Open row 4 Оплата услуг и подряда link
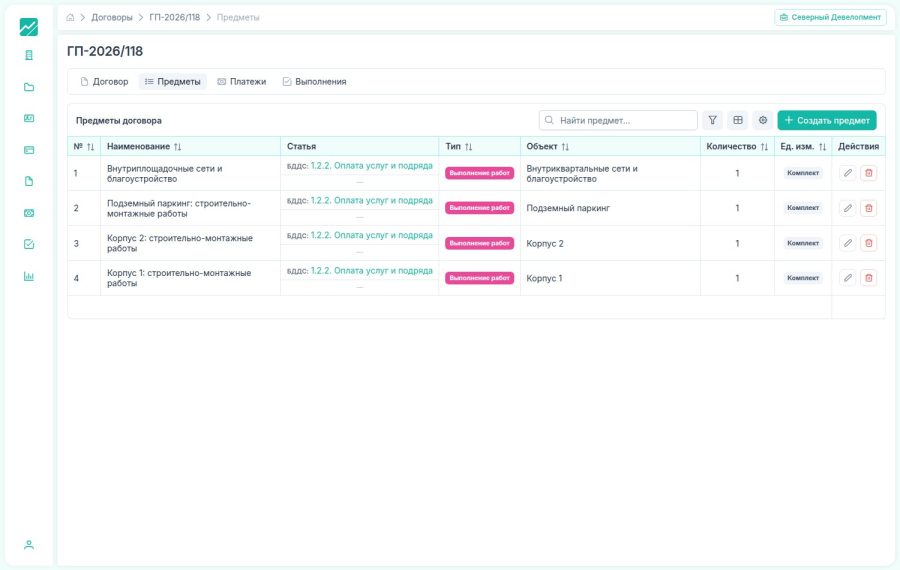 tap(371, 270)
